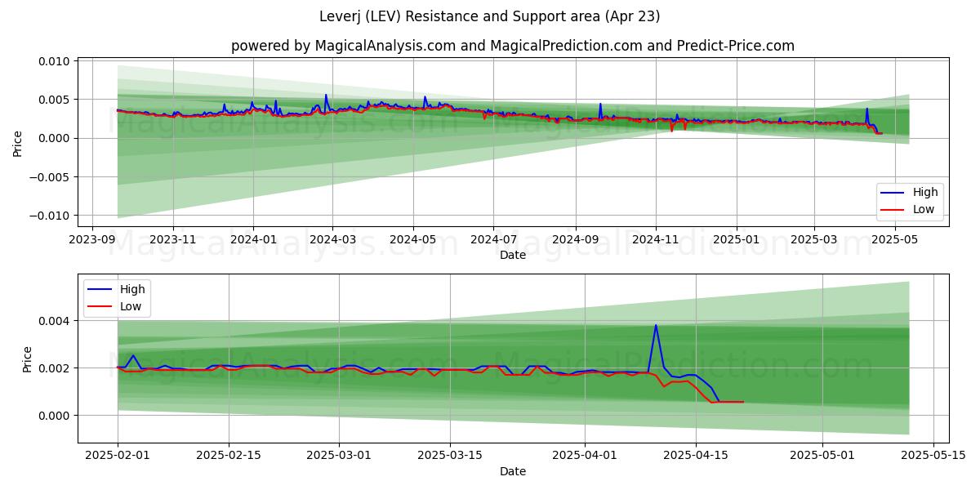Click the bottom chart 'Price' axis label
This screenshot has height=490, width=980.
tap(28, 359)
